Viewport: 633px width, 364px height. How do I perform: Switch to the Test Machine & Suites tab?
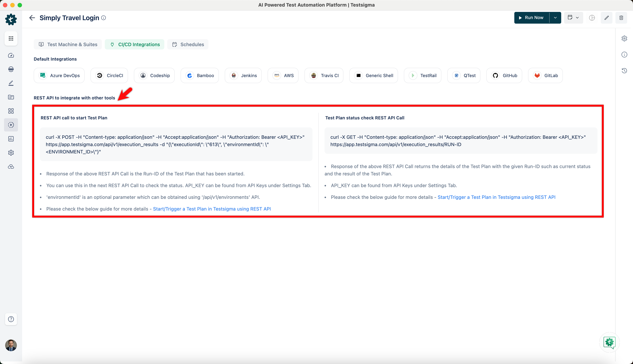point(68,44)
